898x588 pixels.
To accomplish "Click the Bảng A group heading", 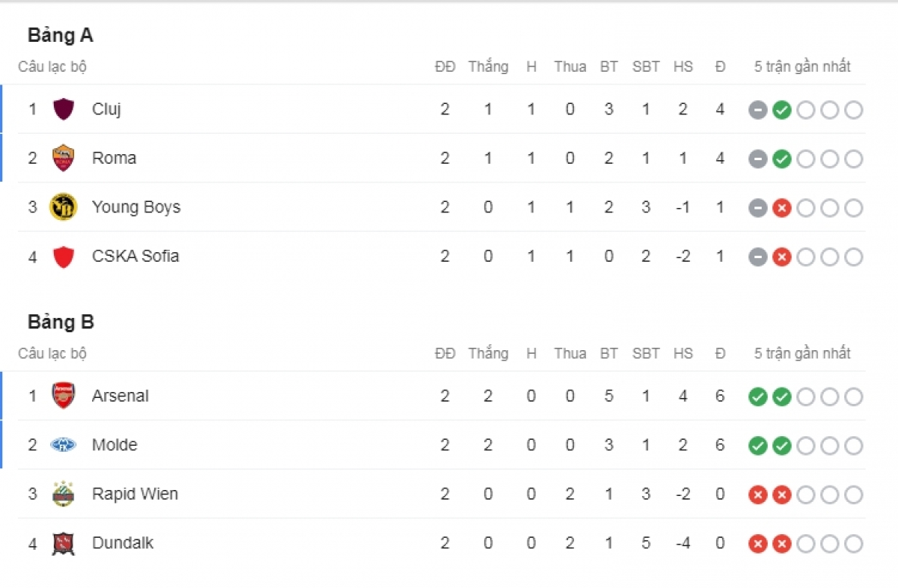I will tap(61, 35).
